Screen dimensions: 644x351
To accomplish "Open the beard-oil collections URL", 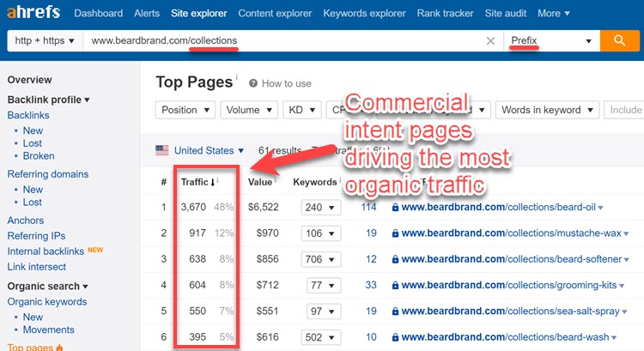I will [x=498, y=207].
